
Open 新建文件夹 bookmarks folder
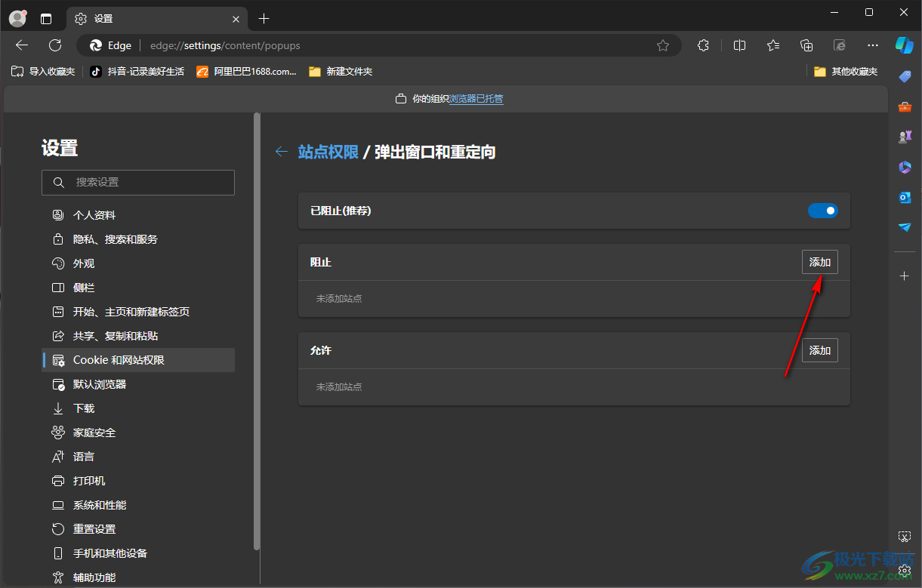[341, 72]
